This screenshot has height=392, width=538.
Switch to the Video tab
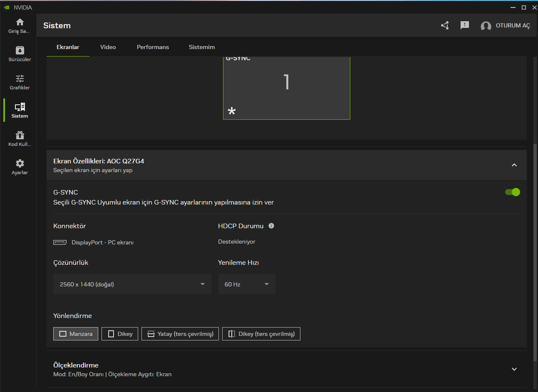108,47
